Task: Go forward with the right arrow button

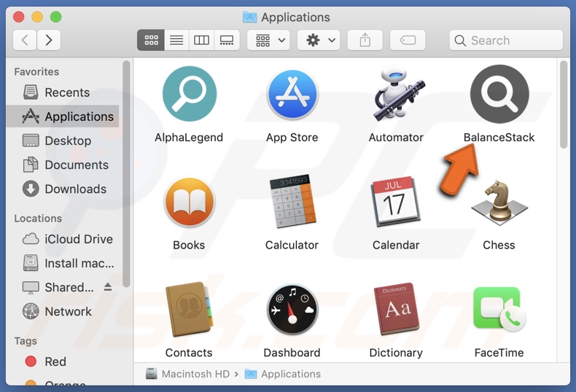Action: coord(49,40)
